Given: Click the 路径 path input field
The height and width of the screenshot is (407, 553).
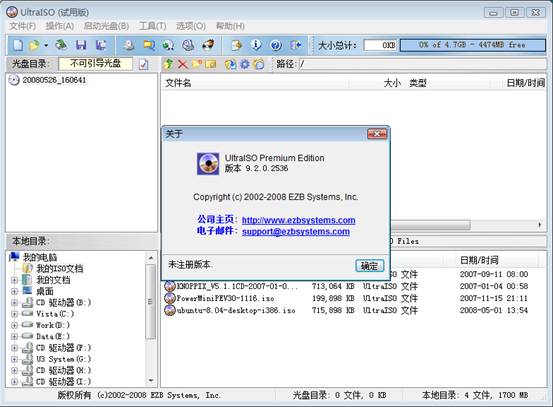Looking at the screenshot, I should (423, 64).
